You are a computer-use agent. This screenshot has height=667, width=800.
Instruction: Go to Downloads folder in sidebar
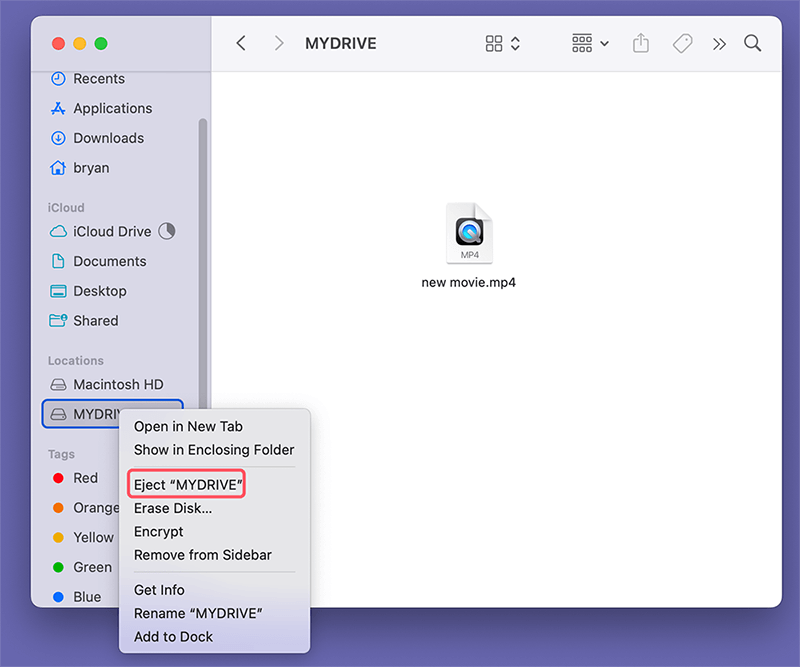(108, 138)
